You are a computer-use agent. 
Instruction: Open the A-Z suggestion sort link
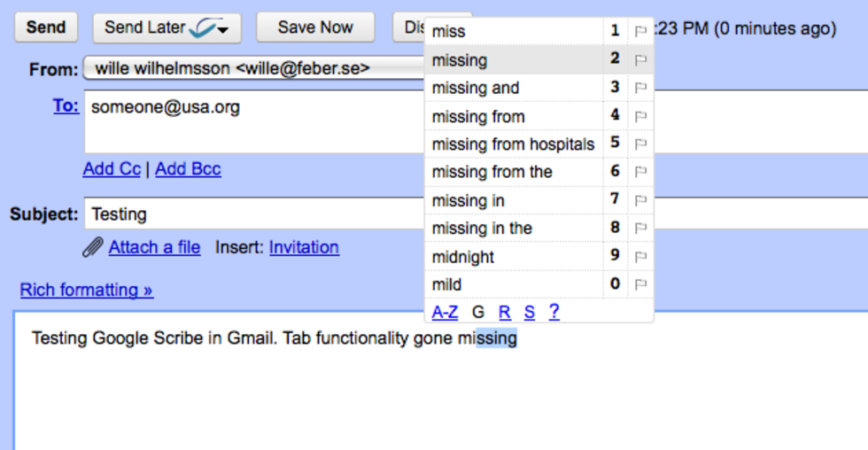click(x=445, y=312)
